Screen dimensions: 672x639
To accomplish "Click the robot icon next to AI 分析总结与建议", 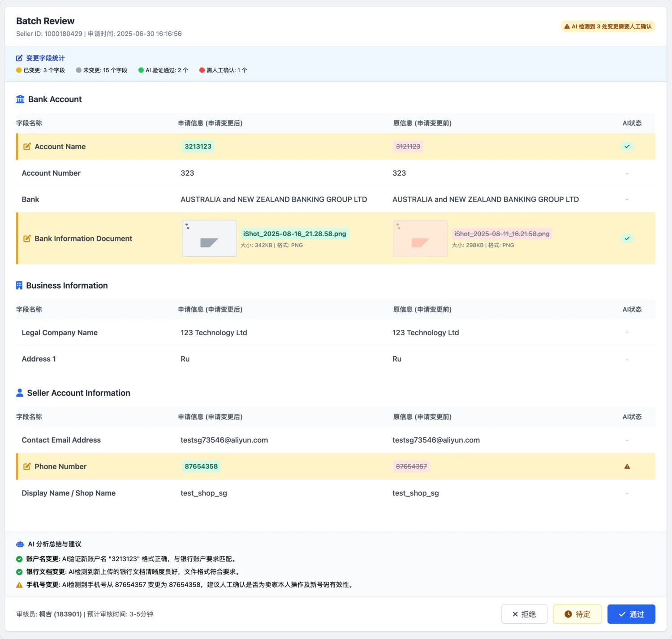I will click(20, 544).
